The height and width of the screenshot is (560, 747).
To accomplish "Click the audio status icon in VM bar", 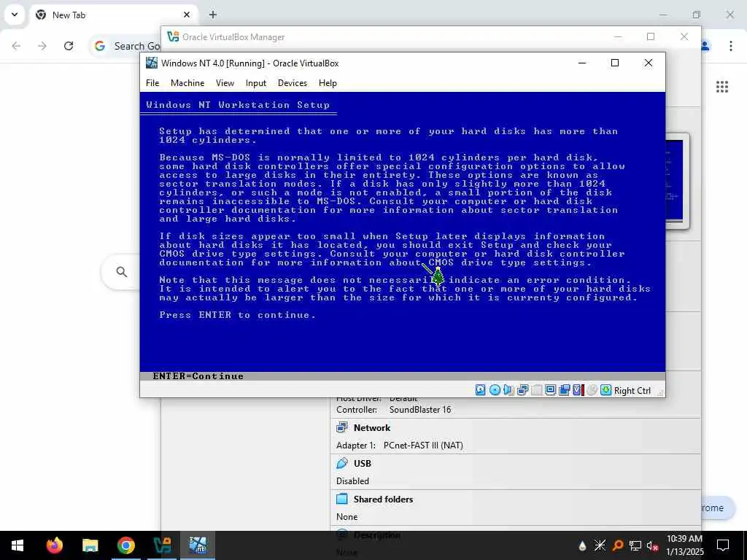I will (x=508, y=391).
